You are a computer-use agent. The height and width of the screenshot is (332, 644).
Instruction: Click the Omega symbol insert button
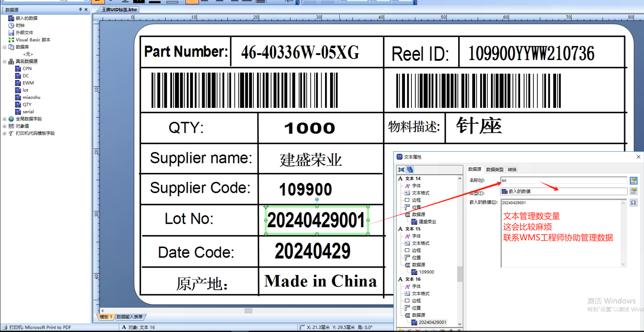click(x=633, y=203)
